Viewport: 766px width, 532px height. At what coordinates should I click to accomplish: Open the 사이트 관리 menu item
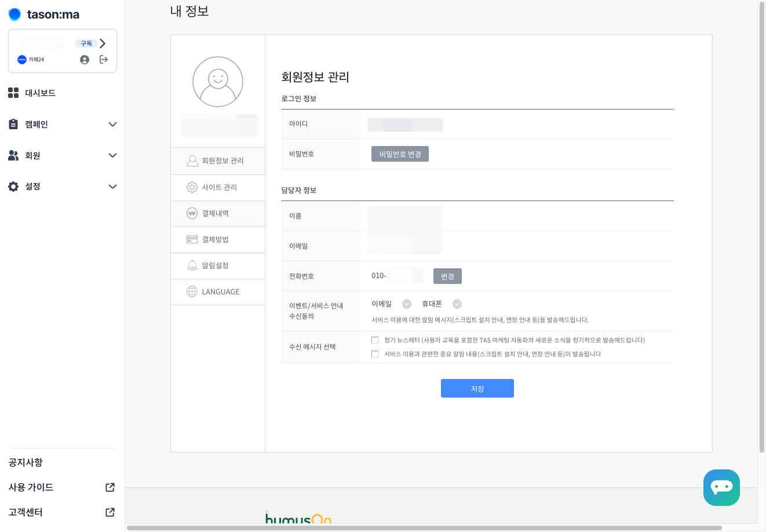point(218,188)
